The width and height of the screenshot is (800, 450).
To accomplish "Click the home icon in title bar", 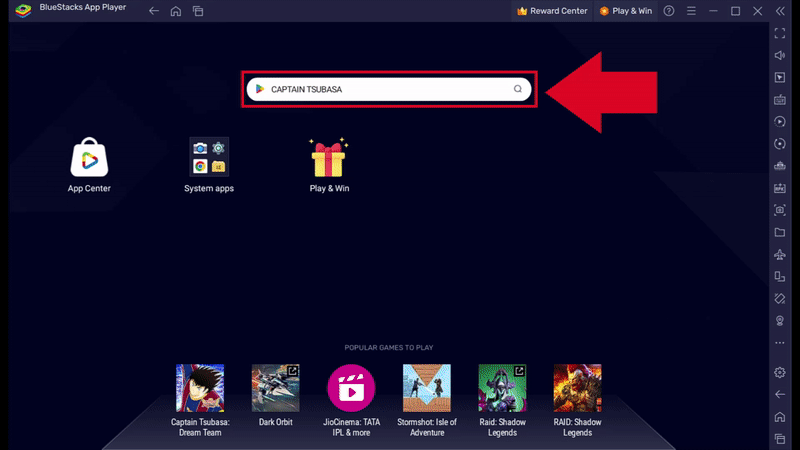I will tap(176, 11).
